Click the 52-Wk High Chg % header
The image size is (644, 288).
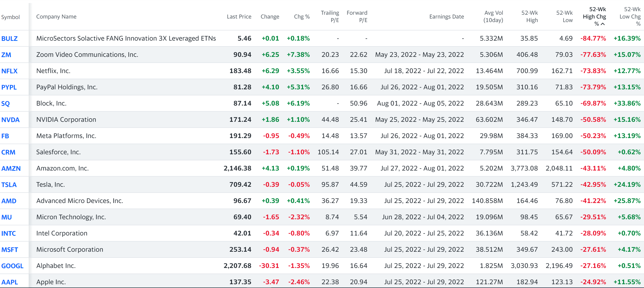click(x=594, y=16)
